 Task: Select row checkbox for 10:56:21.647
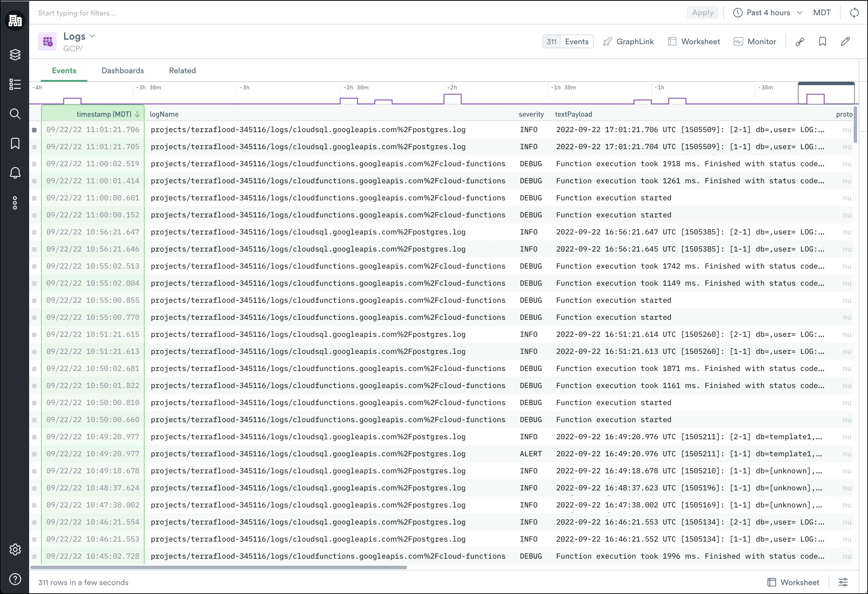[34, 232]
